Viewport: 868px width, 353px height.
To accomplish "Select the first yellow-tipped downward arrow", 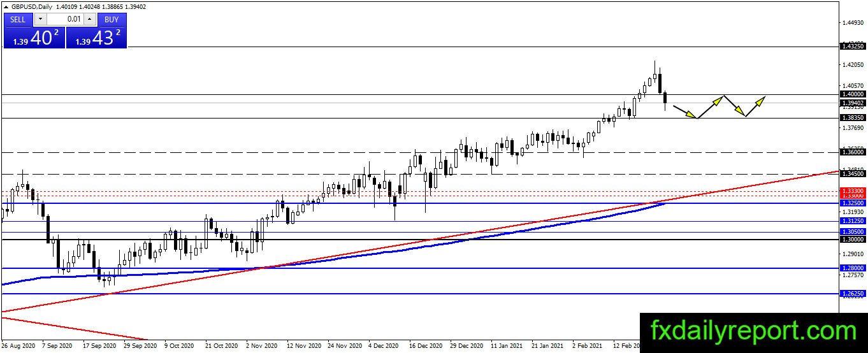I will coord(685,111).
